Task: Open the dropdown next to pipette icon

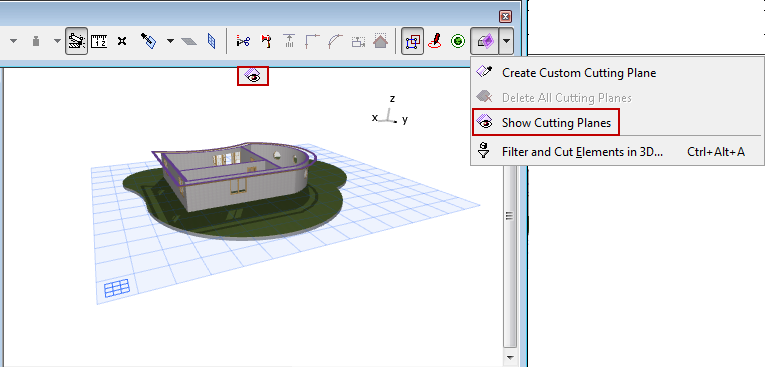Action: coord(170,41)
